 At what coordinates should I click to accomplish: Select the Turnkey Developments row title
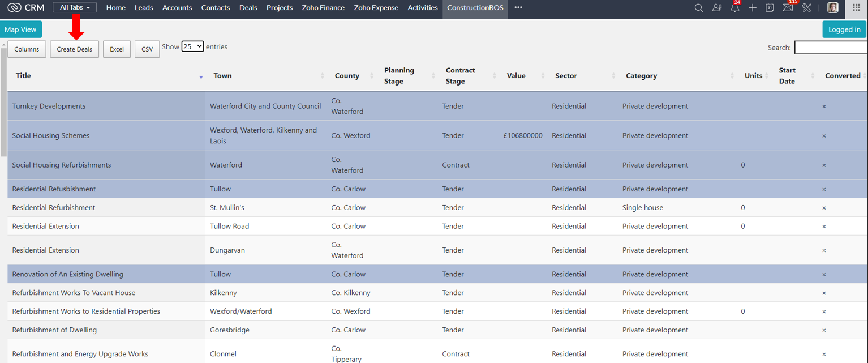tap(49, 106)
